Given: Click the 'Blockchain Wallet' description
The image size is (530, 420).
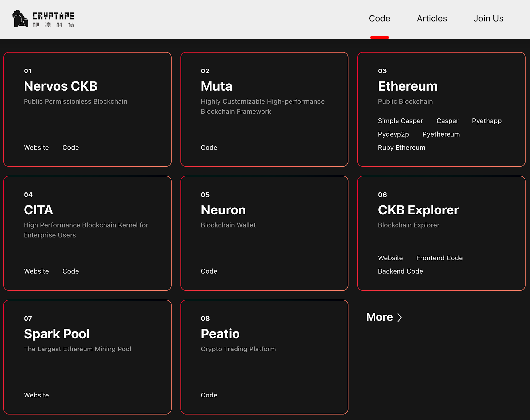Looking at the screenshot, I should [x=228, y=225].
